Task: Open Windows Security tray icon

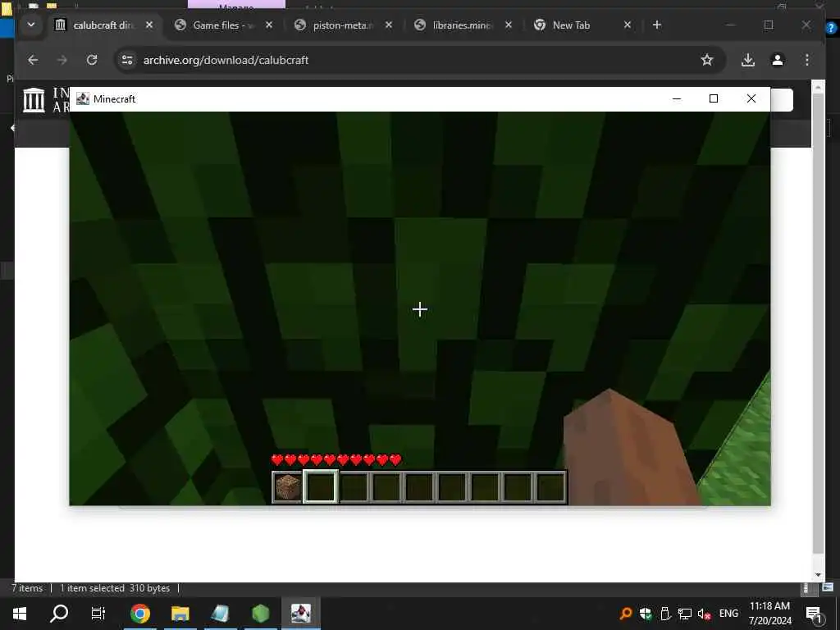Action: point(645,614)
